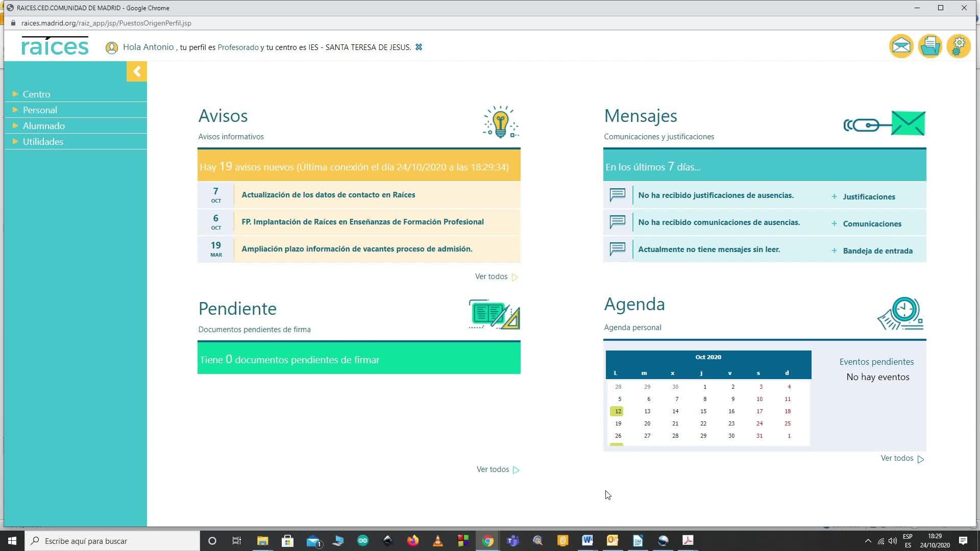
Task: Click the documents tray icon in header
Action: (x=930, y=46)
